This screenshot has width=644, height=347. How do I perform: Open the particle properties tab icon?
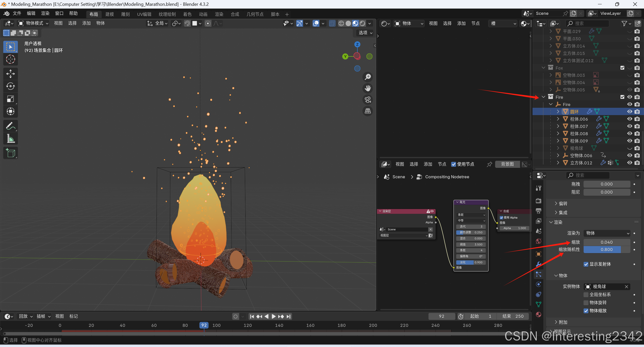[539, 274]
